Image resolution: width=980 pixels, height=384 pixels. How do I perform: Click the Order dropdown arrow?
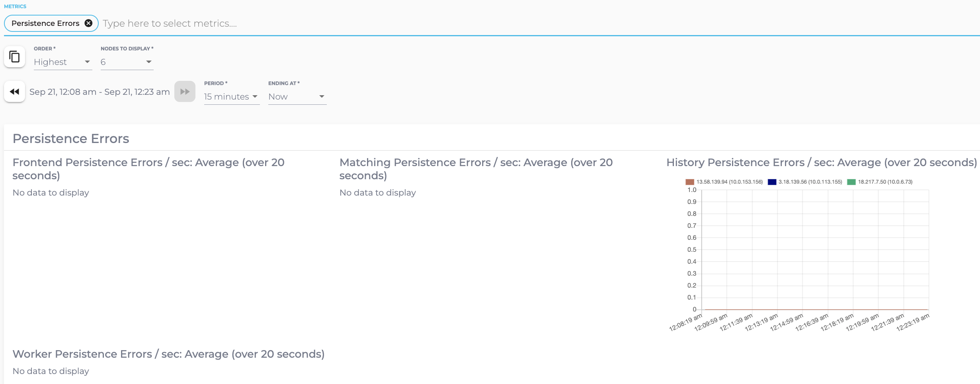click(x=87, y=62)
